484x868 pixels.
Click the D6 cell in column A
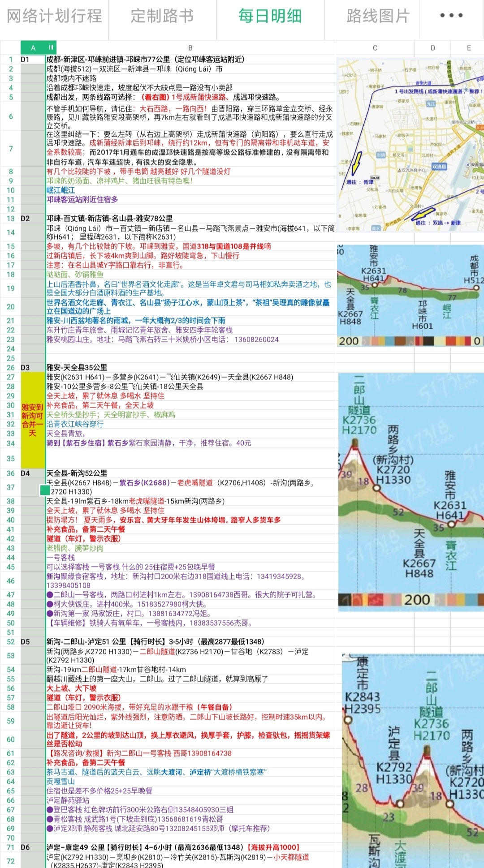[33, 847]
